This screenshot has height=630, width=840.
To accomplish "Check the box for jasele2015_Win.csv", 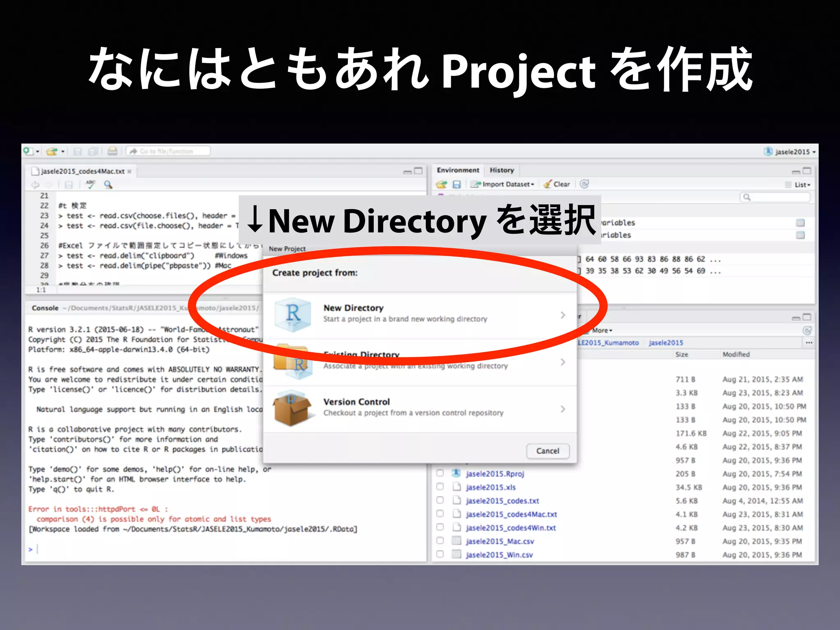I will pos(440,554).
